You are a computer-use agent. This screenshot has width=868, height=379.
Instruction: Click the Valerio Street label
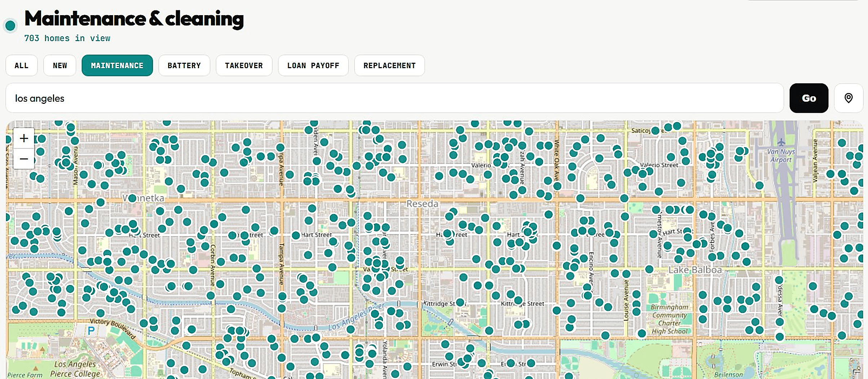pyautogui.click(x=659, y=165)
